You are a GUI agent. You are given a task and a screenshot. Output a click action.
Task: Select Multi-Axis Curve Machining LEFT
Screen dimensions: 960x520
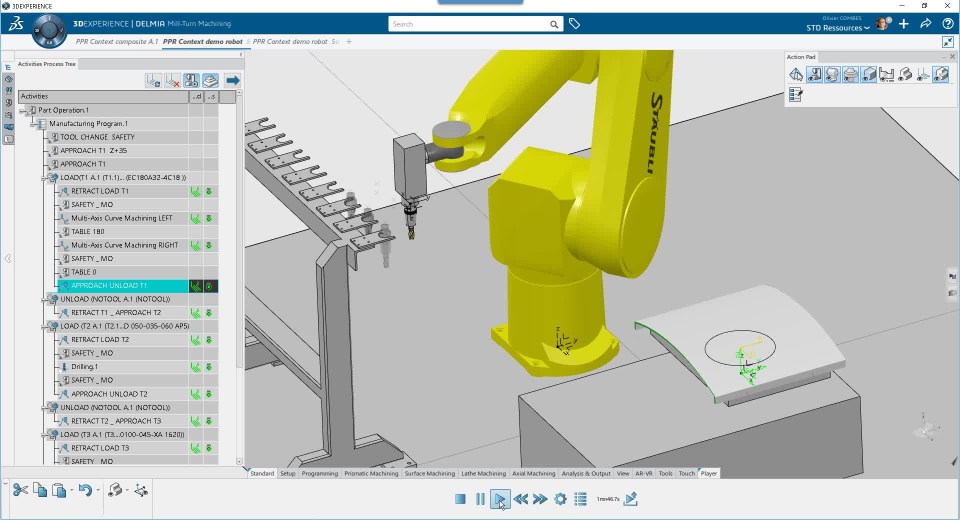coord(122,218)
